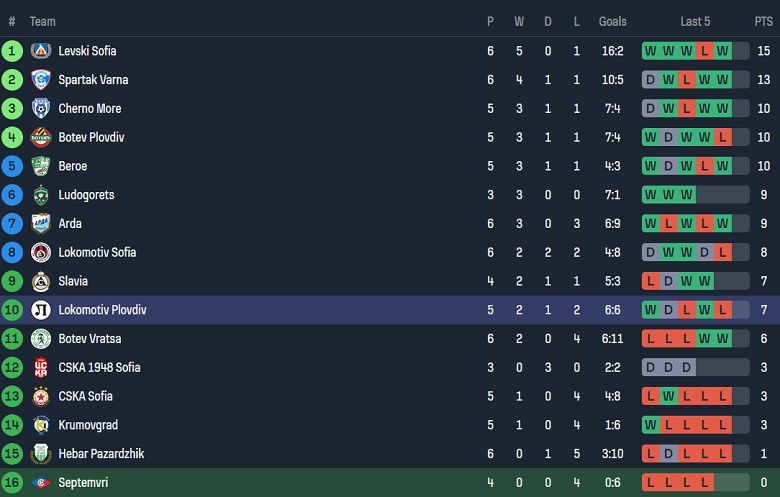This screenshot has height=497, width=780.
Task: Select the Arda team name
Action: (70, 224)
